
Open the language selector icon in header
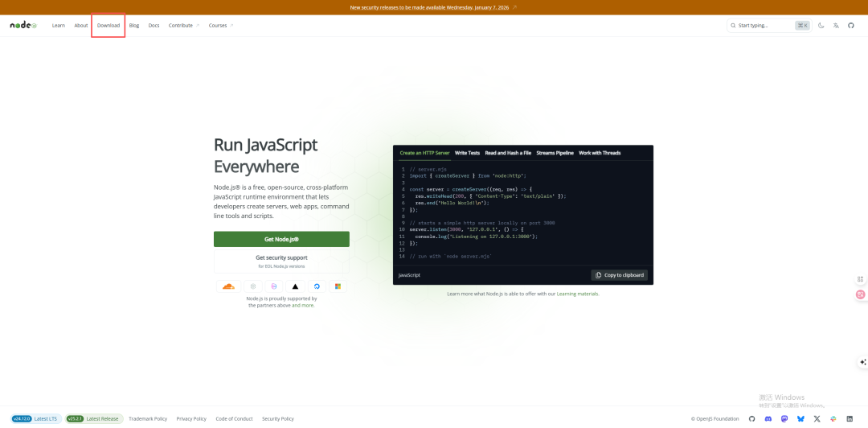click(836, 25)
